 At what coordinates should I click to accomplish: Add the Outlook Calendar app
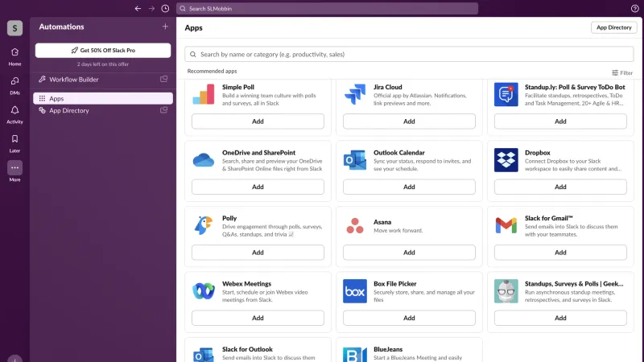tap(409, 187)
